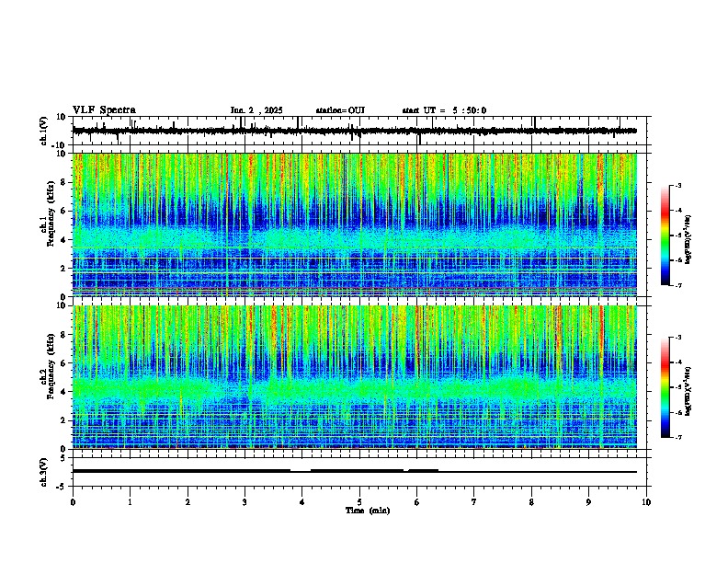
Task: Click the ch.2 spectrogram panel
Action: (355, 377)
